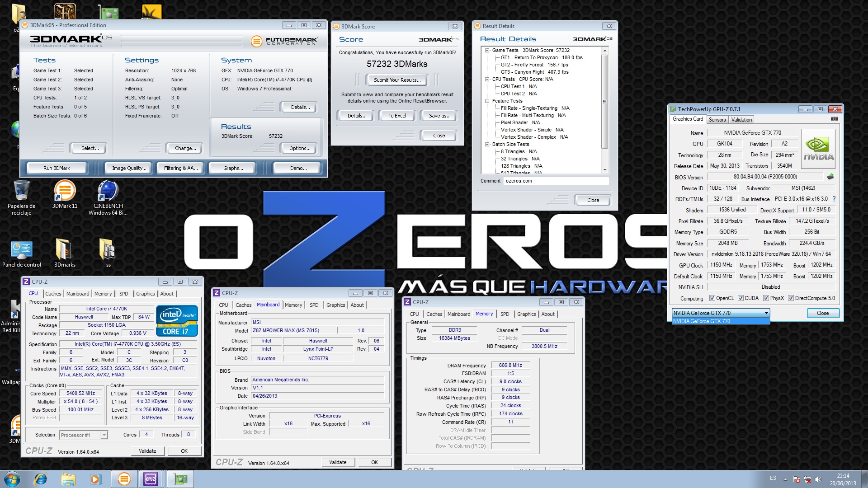
Task: Click the Result Details tree vertical scrollbar
Action: tap(604, 101)
